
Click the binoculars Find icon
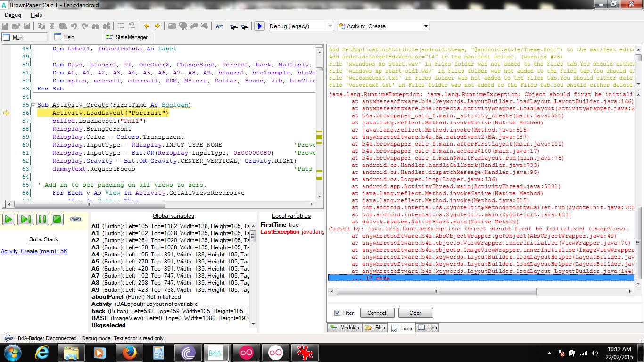[96, 26]
